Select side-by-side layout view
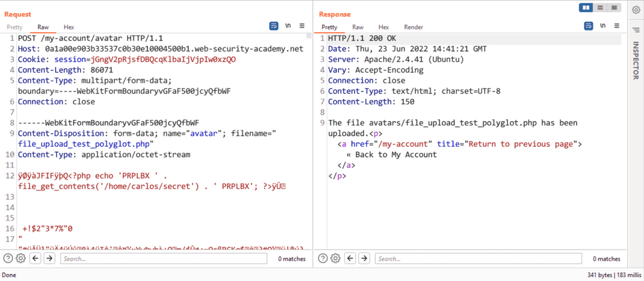This screenshot has width=644, height=281. click(x=586, y=8)
